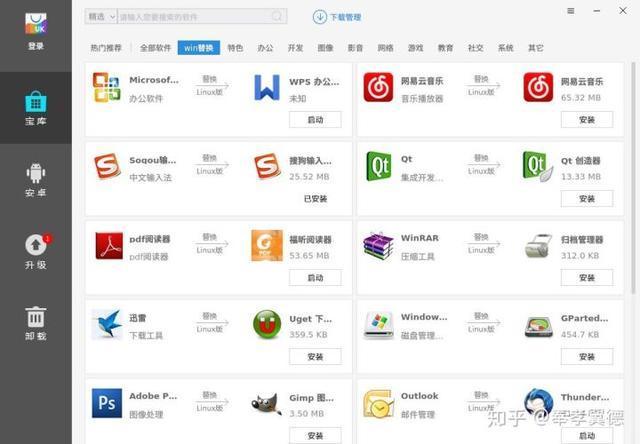Switch to the 全部软件 tab

pos(155,48)
